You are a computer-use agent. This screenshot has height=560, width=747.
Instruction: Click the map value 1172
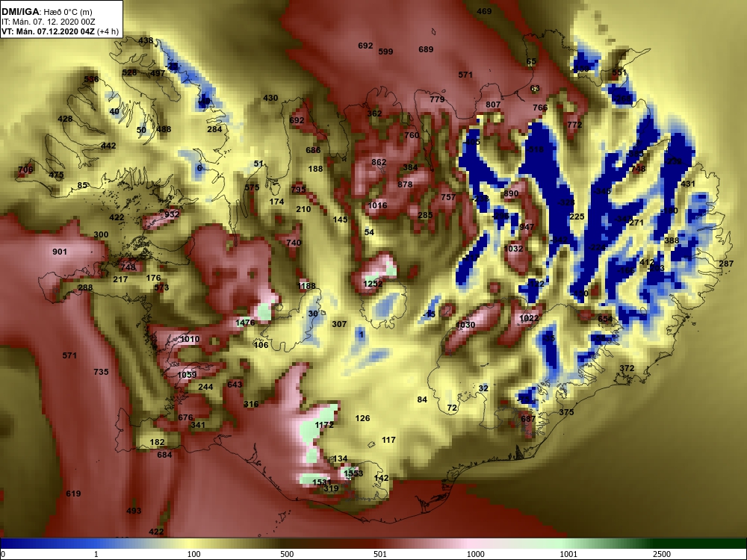click(x=324, y=425)
